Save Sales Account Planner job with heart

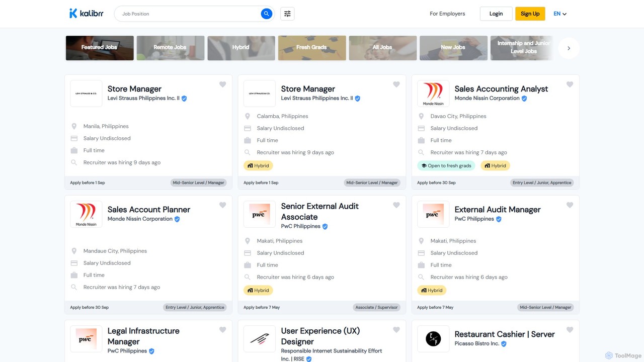pos(223,205)
